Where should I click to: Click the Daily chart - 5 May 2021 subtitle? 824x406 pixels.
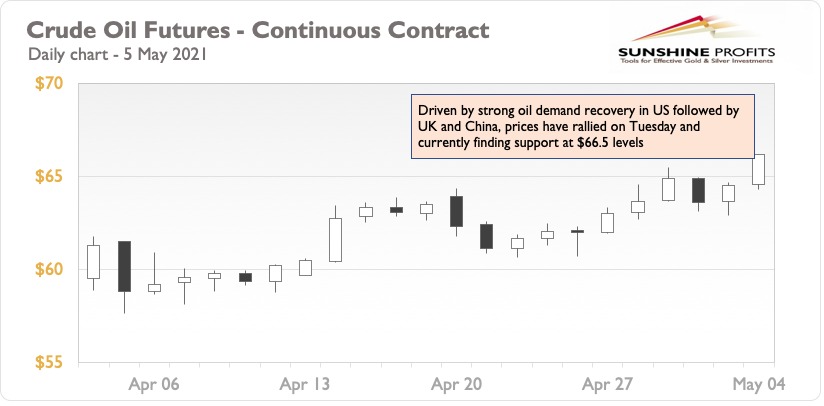(118, 54)
